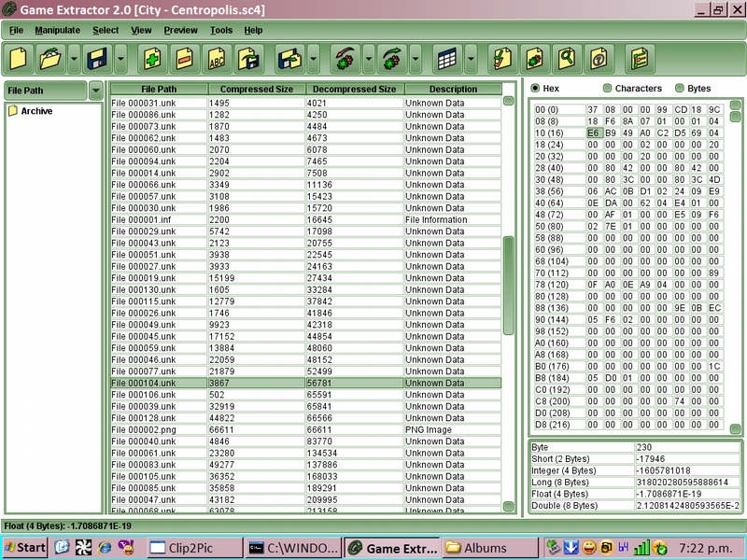Viewport: 747px width, 560px height.
Task: Expand the File Path combo box arrow
Action: click(96, 91)
